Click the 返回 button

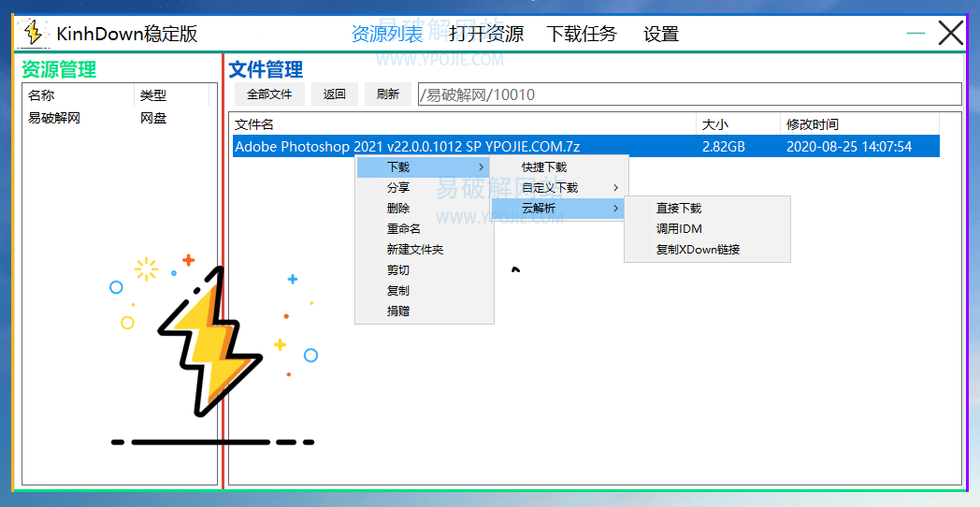[x=335, y=94]
